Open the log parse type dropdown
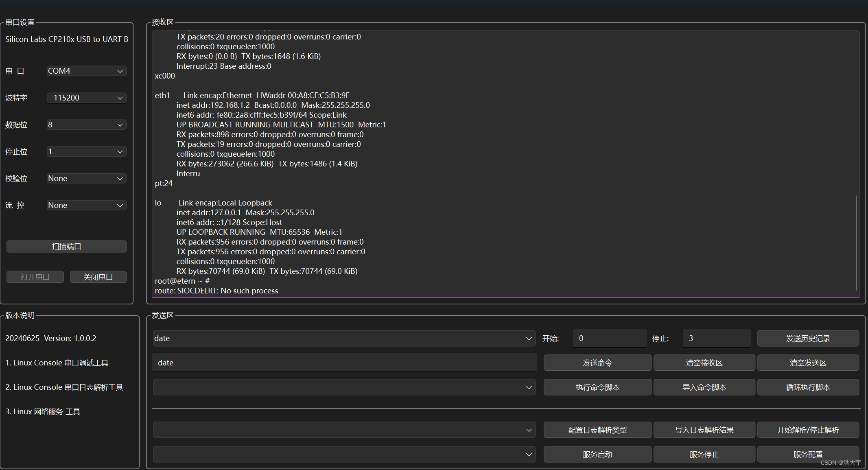This screenshot has height=470, width=868. pos(344,430)
